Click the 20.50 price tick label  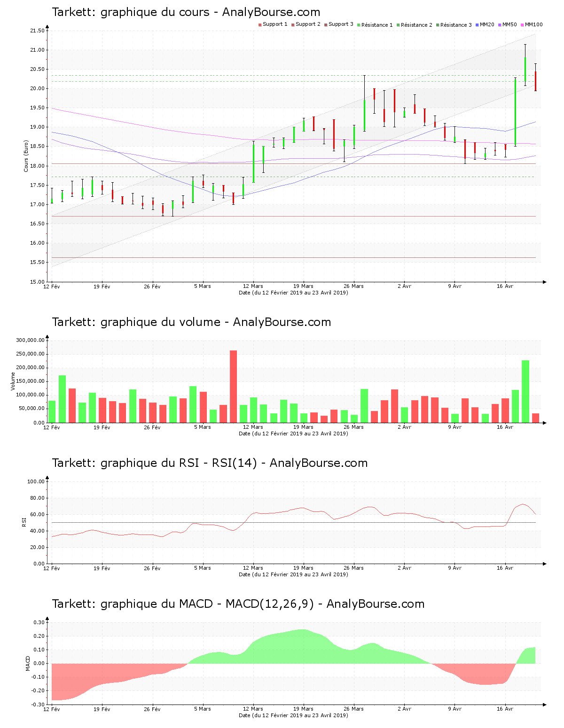[37, 70]
